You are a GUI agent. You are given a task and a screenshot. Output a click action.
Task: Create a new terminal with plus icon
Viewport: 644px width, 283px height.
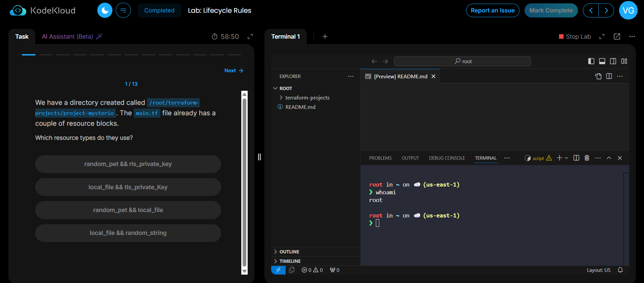click(559, 158)
